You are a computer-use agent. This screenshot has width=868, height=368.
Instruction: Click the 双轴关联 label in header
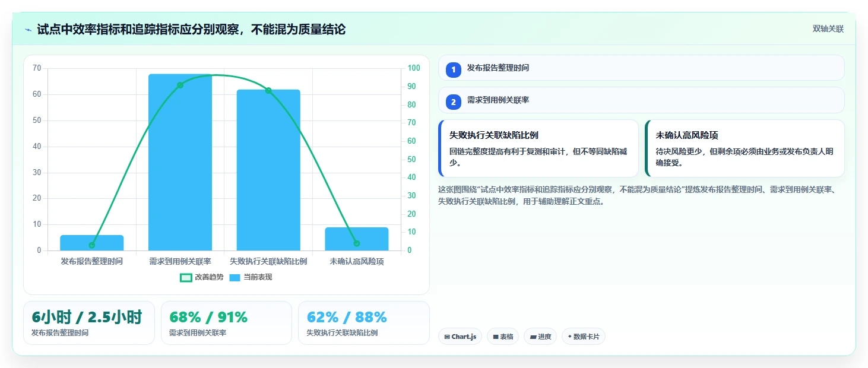point(828,29)
